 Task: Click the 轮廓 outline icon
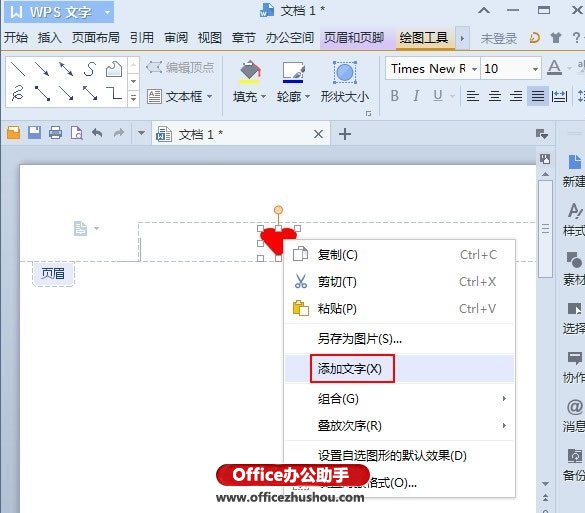(293, 72)
